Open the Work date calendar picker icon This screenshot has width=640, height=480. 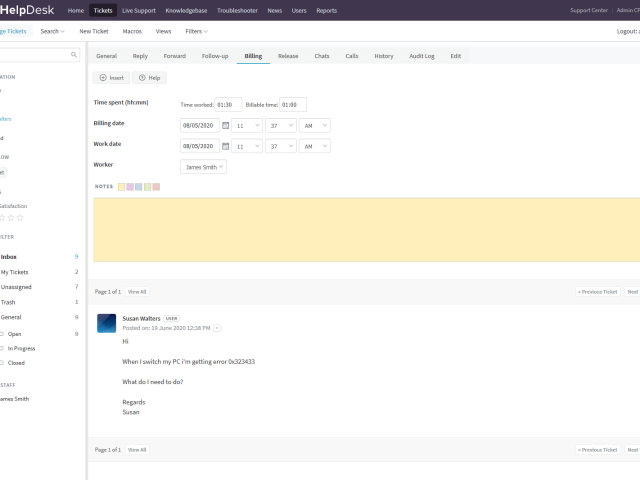pyautogui.click(x=225, y=146)
